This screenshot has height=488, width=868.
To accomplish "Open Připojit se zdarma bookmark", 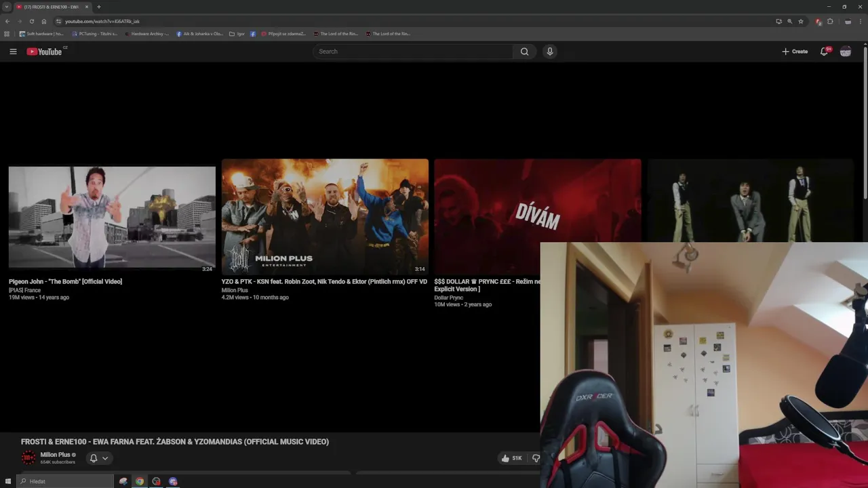I will coord(284,34).
